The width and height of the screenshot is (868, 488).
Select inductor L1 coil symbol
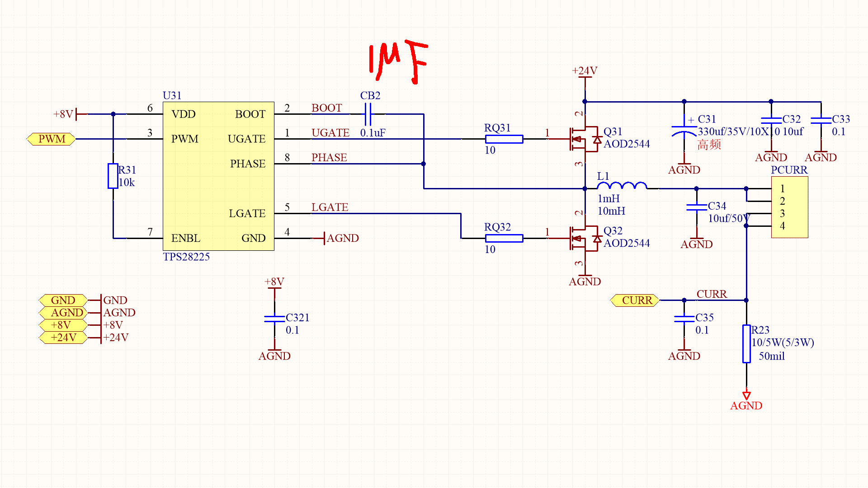[x=622, y=186]
